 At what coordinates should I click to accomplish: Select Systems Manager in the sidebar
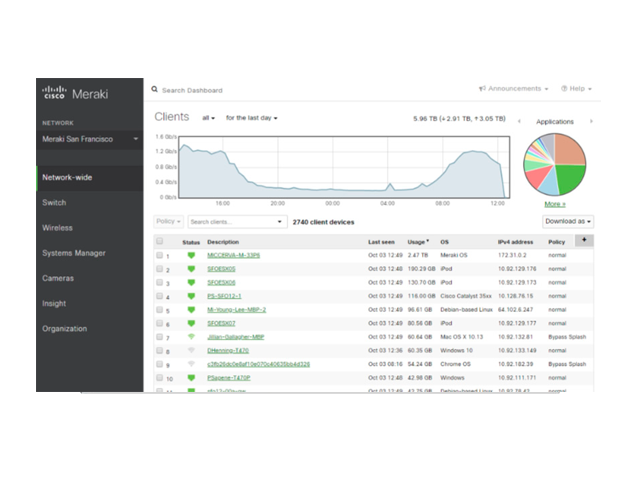[x=72, y=253]
